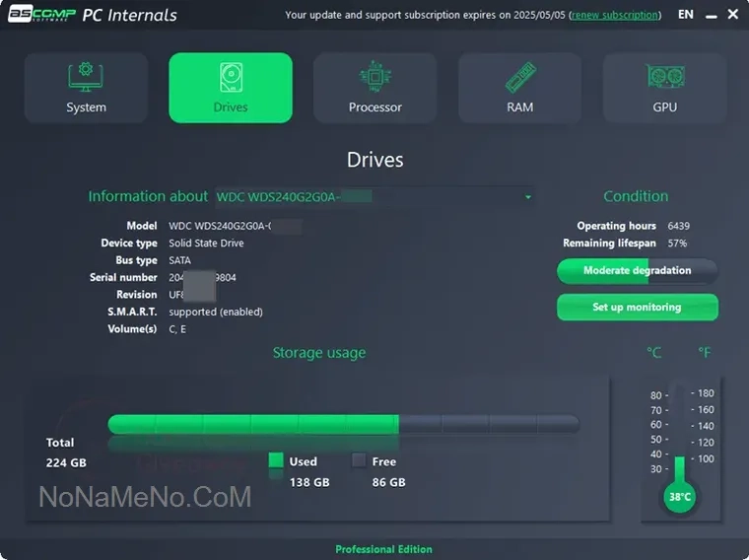Click the 38°C thermometer bulb

point(679,497)
